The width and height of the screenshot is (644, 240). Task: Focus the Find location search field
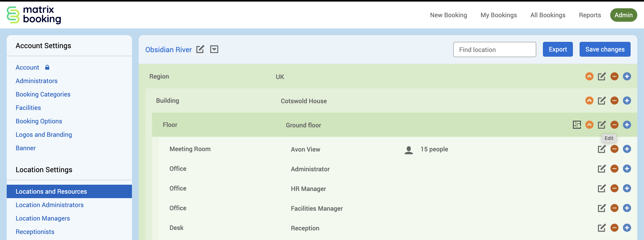click(x=494, y=49)
